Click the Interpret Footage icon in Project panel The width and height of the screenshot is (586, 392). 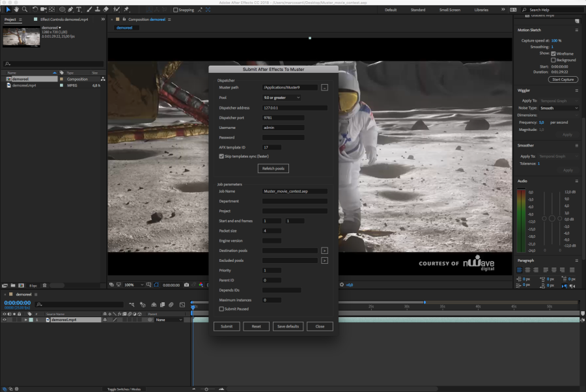(x=5, y=285)
